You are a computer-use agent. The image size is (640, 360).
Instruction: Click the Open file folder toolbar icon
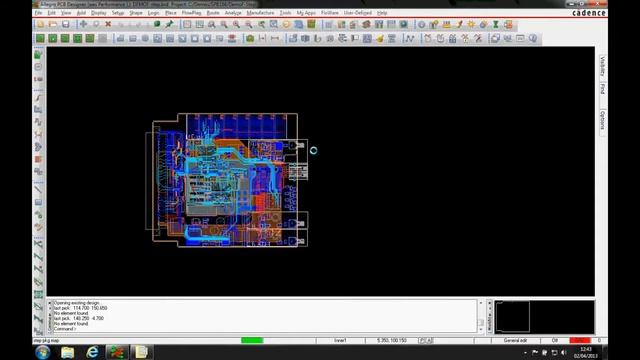point(53,24)
